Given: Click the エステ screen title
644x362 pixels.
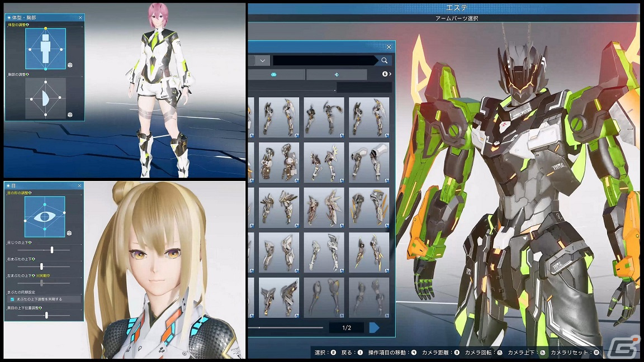Looking at the screenshot, I should [457, 8].
